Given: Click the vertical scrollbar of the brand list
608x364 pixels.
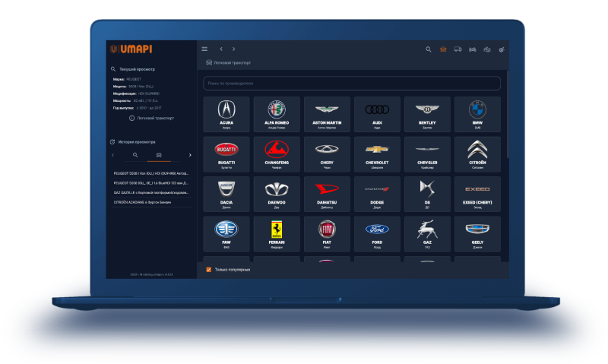Looking at the screenshot, I should (507, 114).
